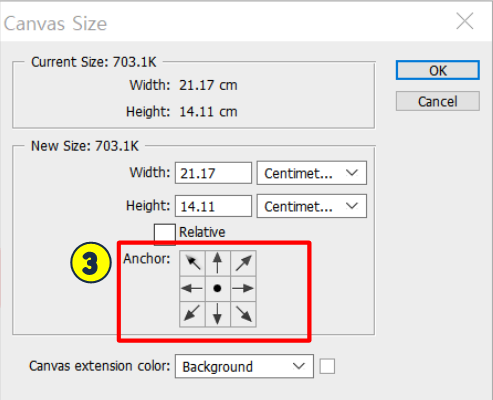Image resolution: width=493 pixels, height=400 pixels.
Task: Set anchor to bottom-right arrow
Action: [243, 314]
